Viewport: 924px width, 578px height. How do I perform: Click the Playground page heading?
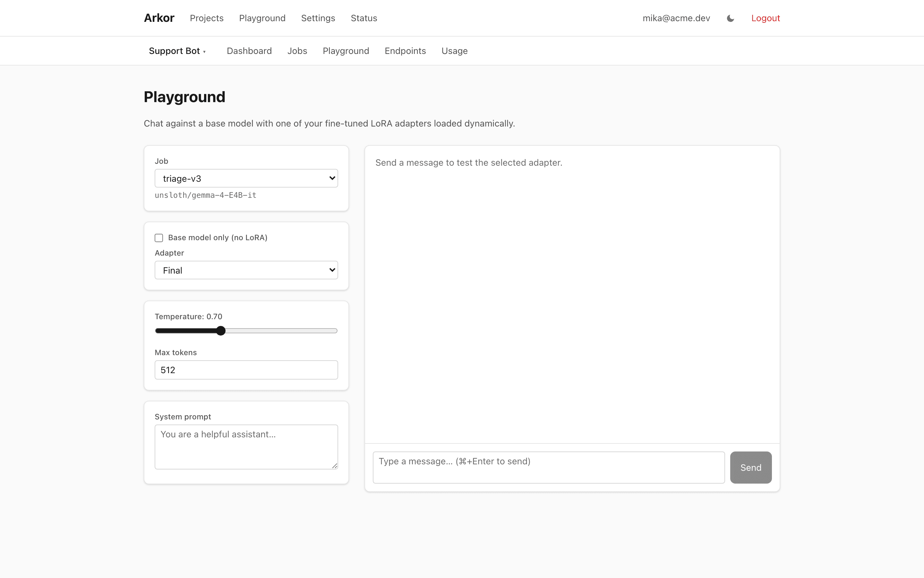pos(184,97)
